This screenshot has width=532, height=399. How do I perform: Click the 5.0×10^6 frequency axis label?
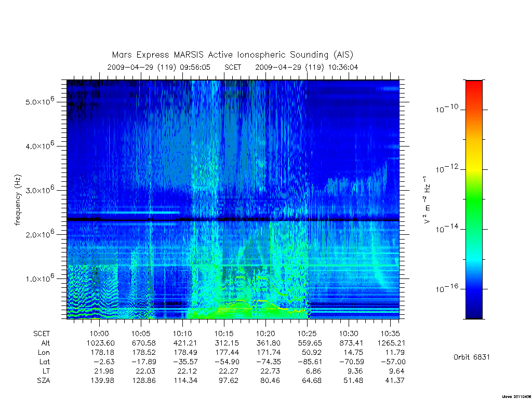tap(39, 101)
